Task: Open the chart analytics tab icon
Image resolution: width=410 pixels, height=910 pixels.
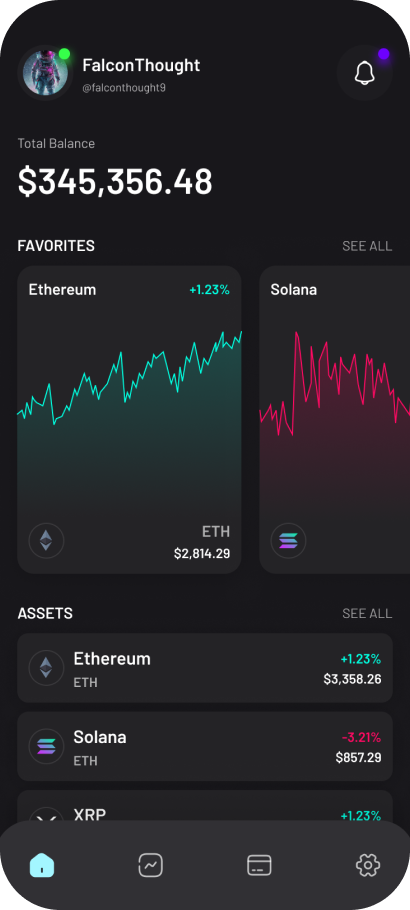Action: pyautogui.click(x=150, y=865)
